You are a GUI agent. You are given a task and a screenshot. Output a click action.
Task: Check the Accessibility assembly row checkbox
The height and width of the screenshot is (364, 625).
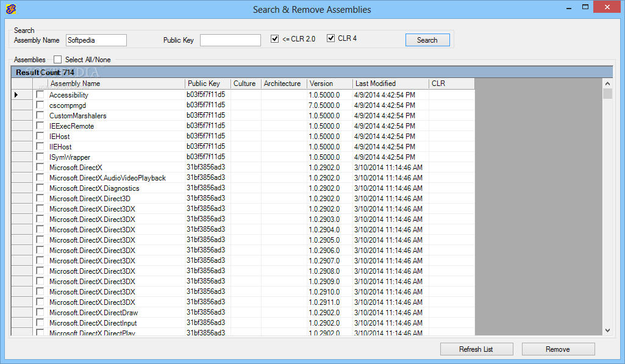[x=40, y=95]
